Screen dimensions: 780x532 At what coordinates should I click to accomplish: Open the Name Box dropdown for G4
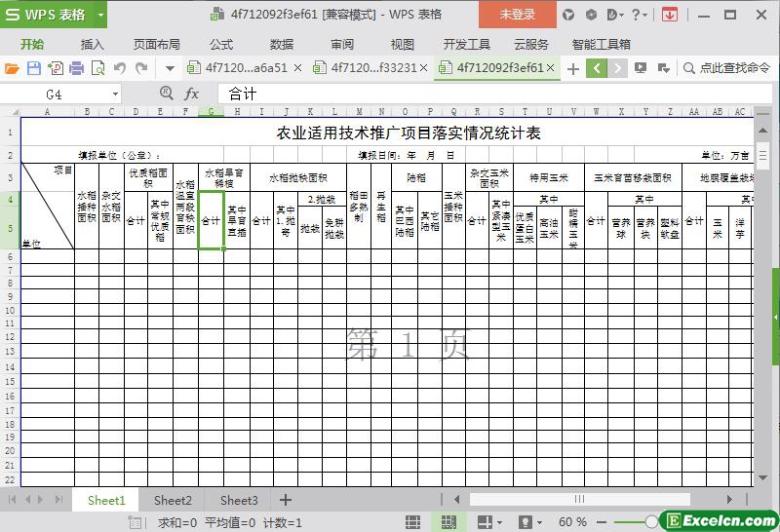[115, 94]
